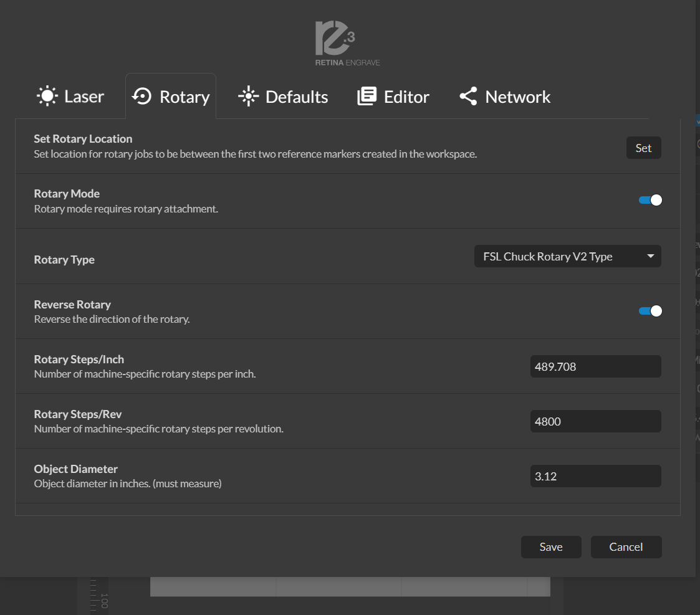This screenshot has height=615, width=700.
Task: Disable the Rotary Mode toggle
Action: point(650,200)
